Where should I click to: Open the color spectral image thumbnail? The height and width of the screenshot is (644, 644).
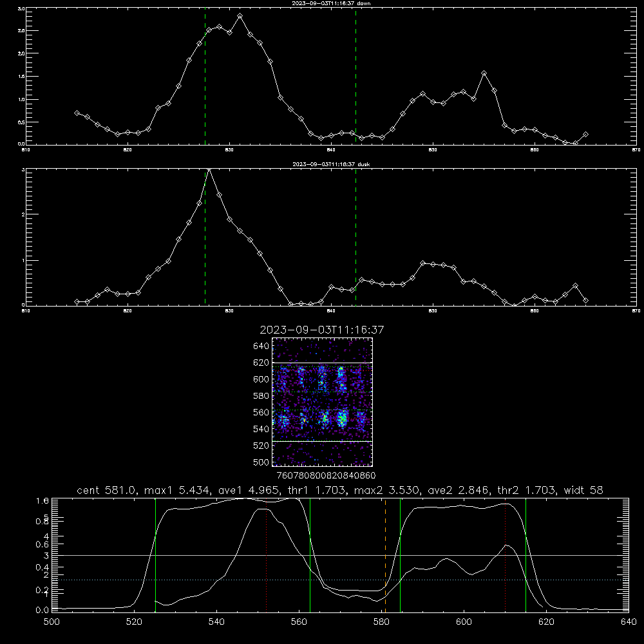pyautogui.click(x=323, y=402)
